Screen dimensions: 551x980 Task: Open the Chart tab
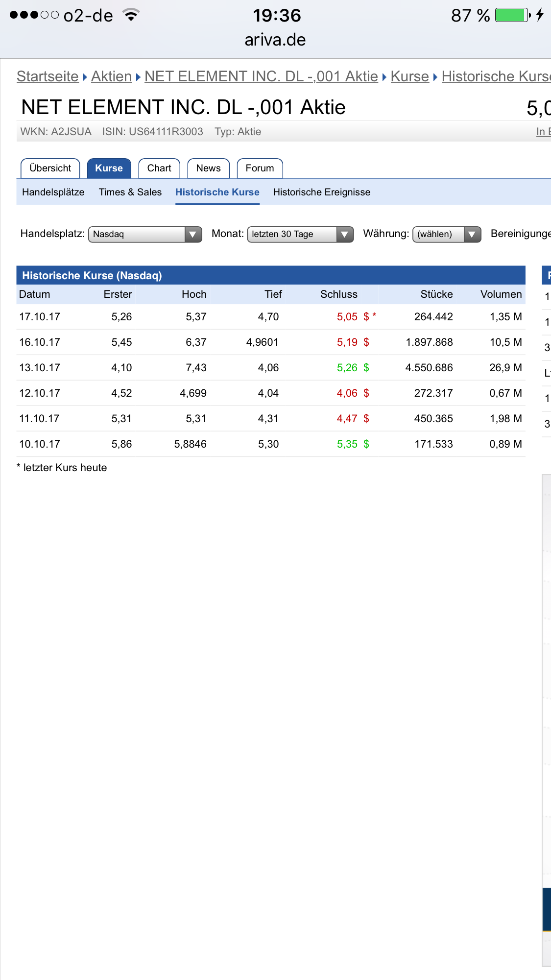[159, 168]
